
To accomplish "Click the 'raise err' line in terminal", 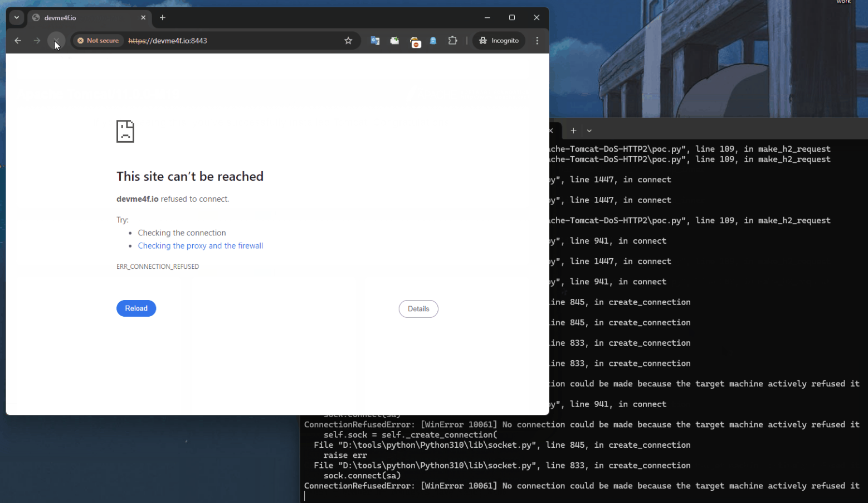I will pos(345,455).
